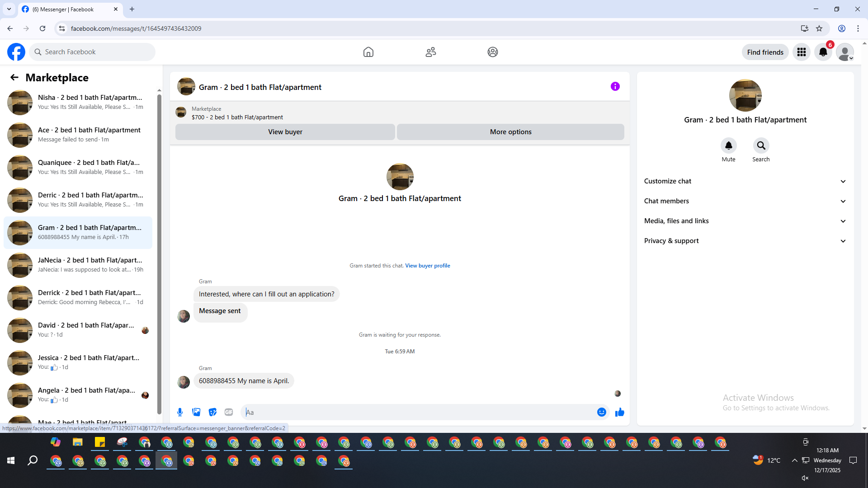
Task: Open Sticky Notes from the taskbar
Action: tap(100, 442)
